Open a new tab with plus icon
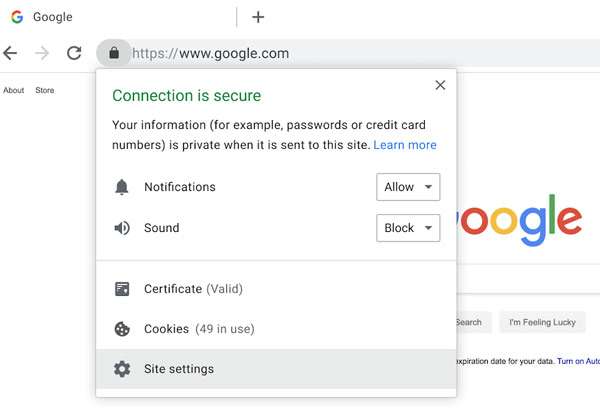 coord(258,17)
